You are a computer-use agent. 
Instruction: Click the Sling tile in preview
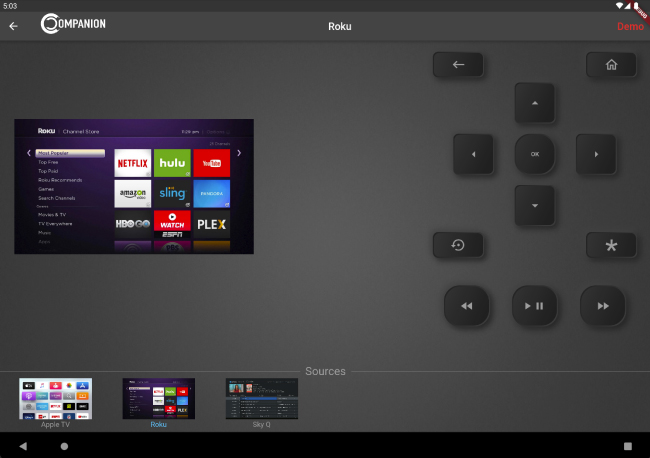[172, 194]
